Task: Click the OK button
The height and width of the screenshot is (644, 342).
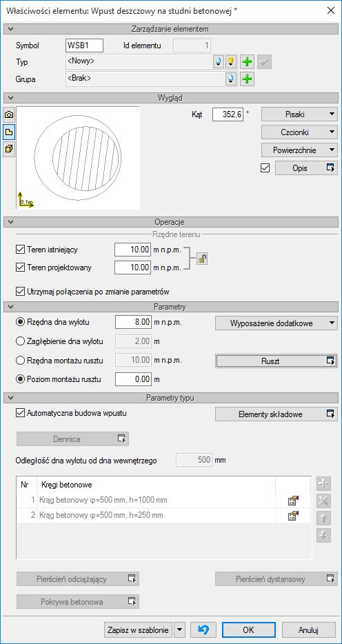Action: coord(248,630)
